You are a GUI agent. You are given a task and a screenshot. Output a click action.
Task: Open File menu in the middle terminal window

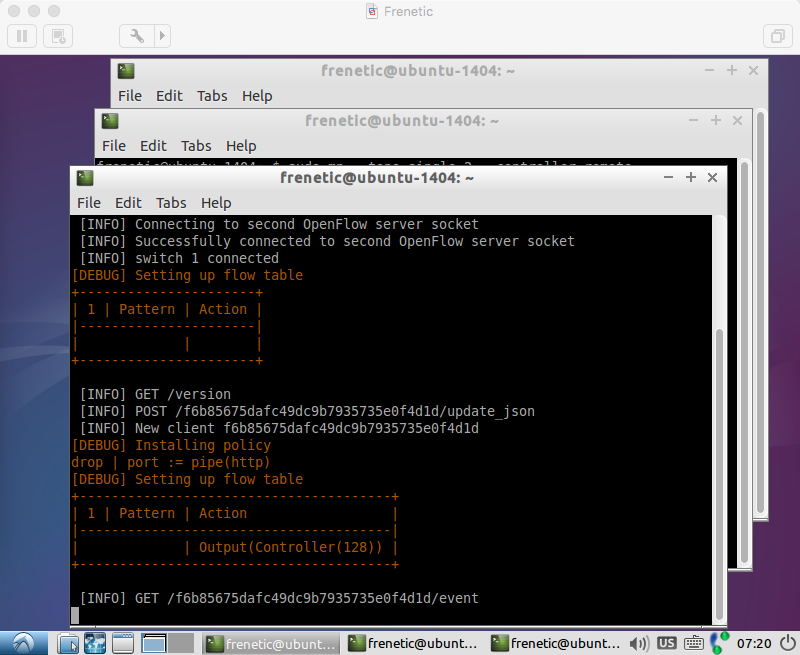[x=114, y=146]
